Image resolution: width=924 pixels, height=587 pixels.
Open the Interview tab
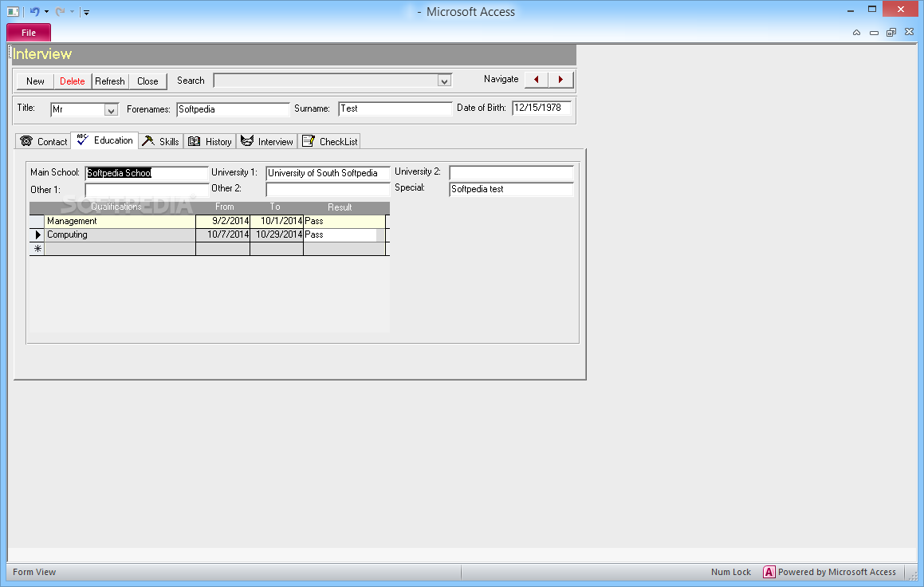click(267, 141)
